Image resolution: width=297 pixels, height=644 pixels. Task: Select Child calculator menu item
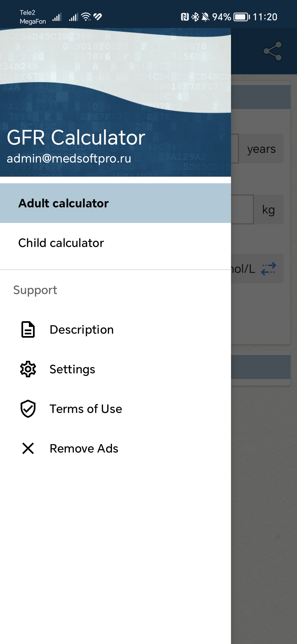(x=116, y=243)
